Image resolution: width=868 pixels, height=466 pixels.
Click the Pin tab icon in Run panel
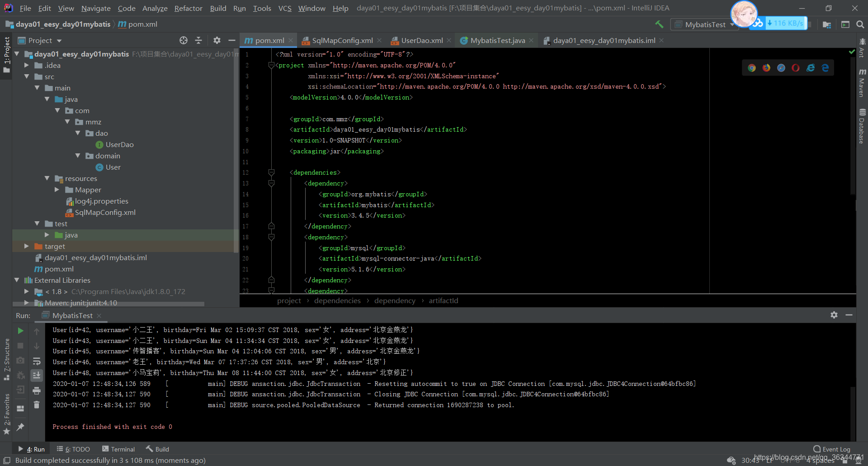(20, 427)
